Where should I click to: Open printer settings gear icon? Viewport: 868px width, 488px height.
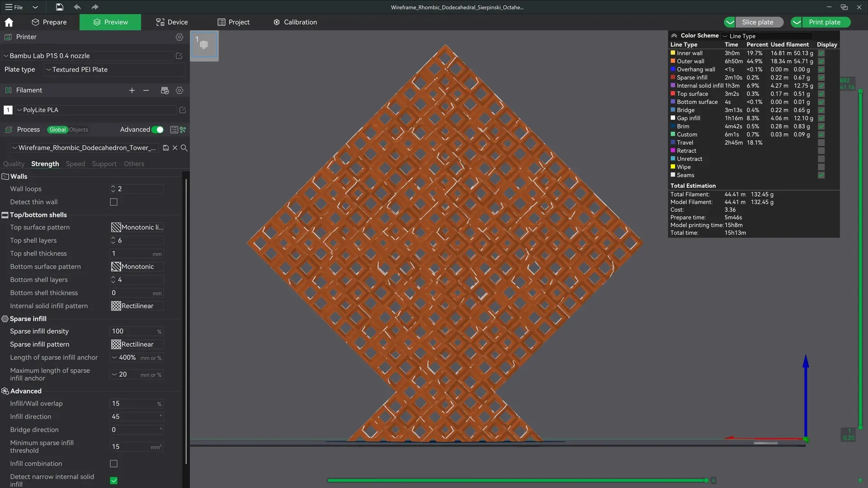coord(179,37)
